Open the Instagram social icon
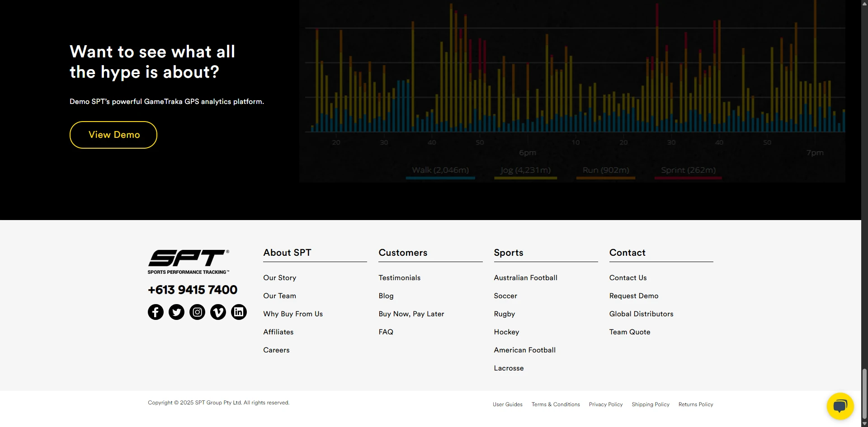 197,312
